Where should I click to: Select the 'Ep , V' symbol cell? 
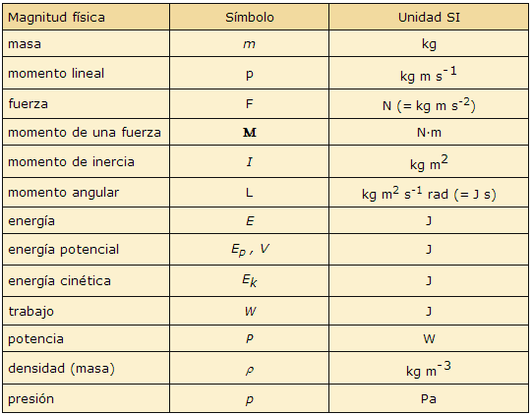tap(250, 250)
